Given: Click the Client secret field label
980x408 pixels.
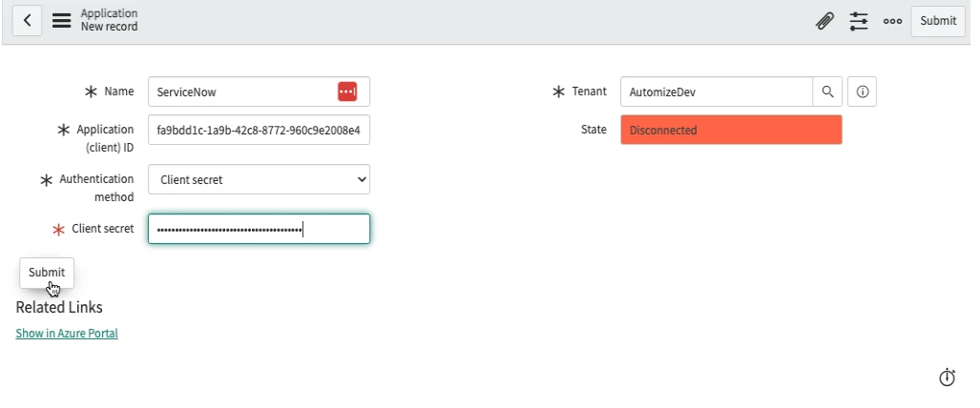Looking at the screenshot, I should [102, 229].
